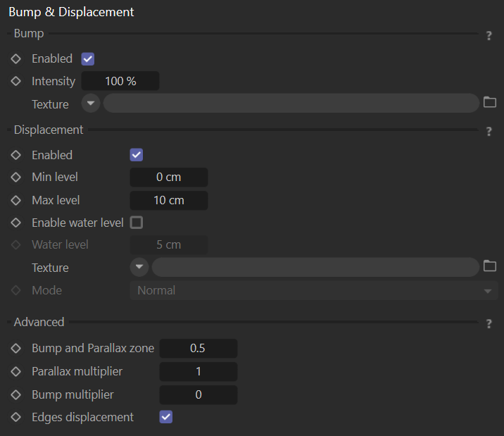Click keyframe diamond next to Min level
This screenshot has width=504, height=436.
(15, 177)
